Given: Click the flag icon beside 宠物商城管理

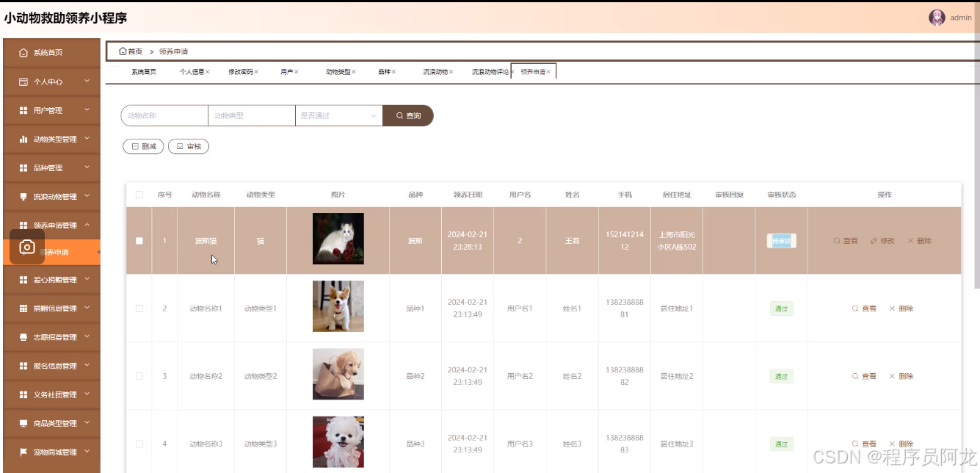Looking at the screenshot, I should [23, 452].
